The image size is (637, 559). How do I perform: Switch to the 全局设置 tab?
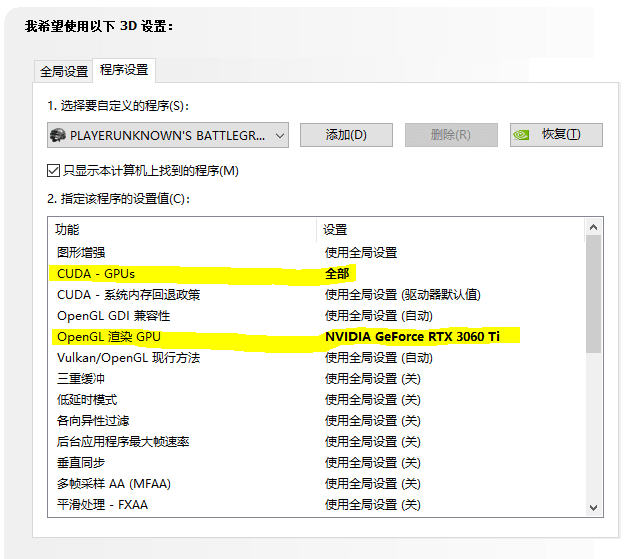(x=64, y=72)
